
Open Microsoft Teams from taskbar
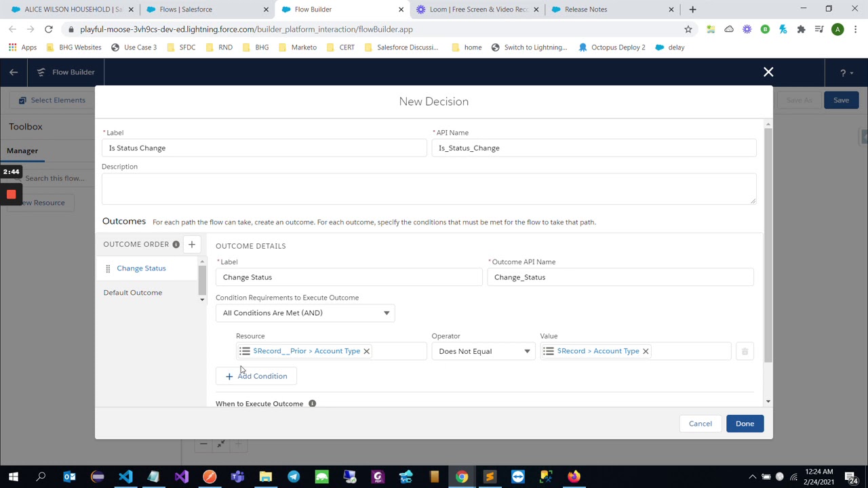(237, 476)
